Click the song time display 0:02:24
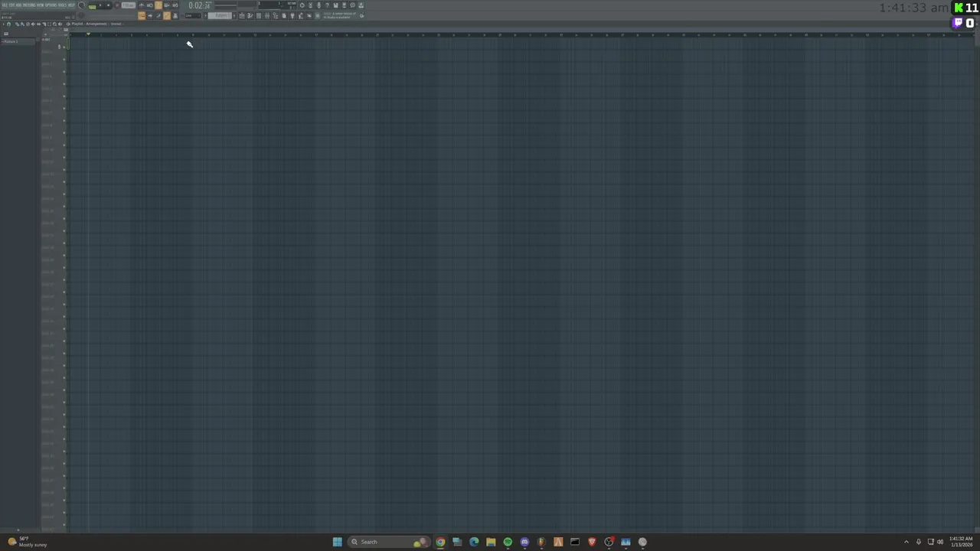980x551 pixels. [x=200, y=5]
